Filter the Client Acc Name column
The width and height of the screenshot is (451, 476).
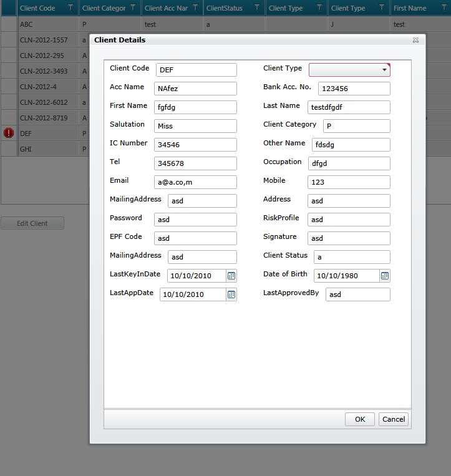(195, 7)
